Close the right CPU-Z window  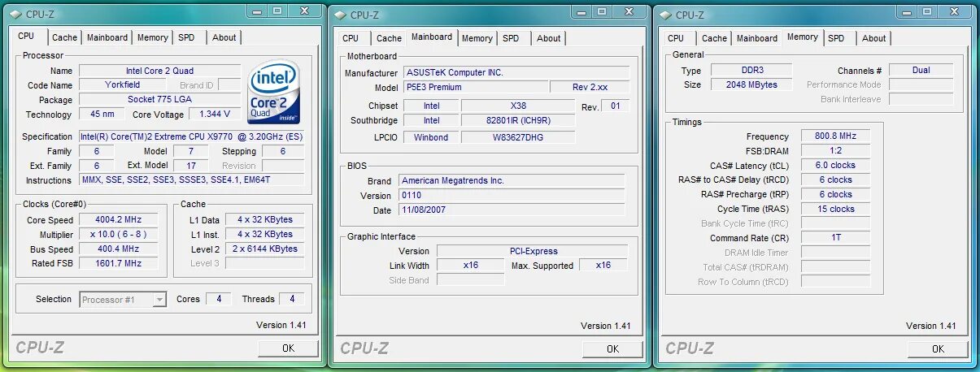(x=955, y=11)
